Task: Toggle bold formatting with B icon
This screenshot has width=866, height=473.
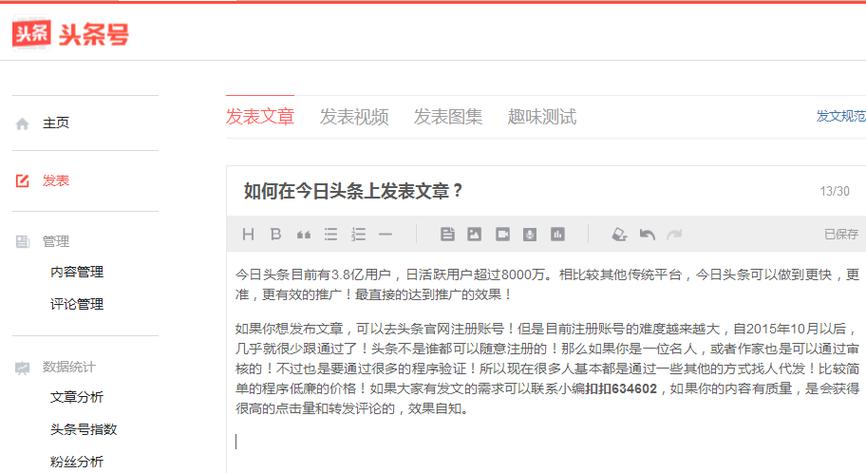Action: [276, 234]
